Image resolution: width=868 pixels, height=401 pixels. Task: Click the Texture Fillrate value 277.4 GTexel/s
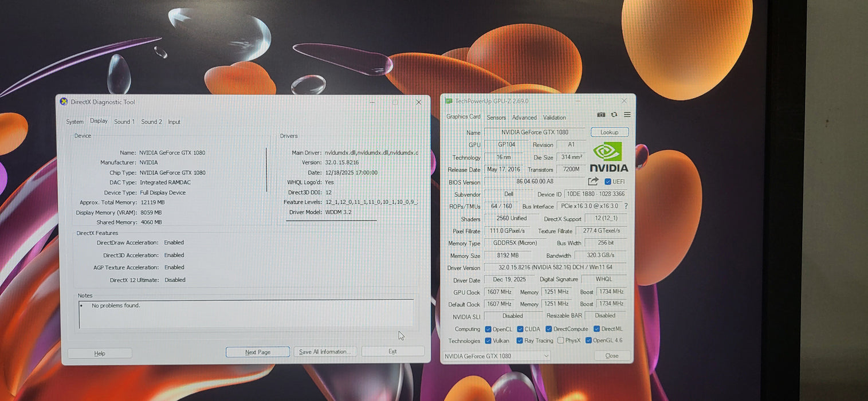tap(602, 231)
